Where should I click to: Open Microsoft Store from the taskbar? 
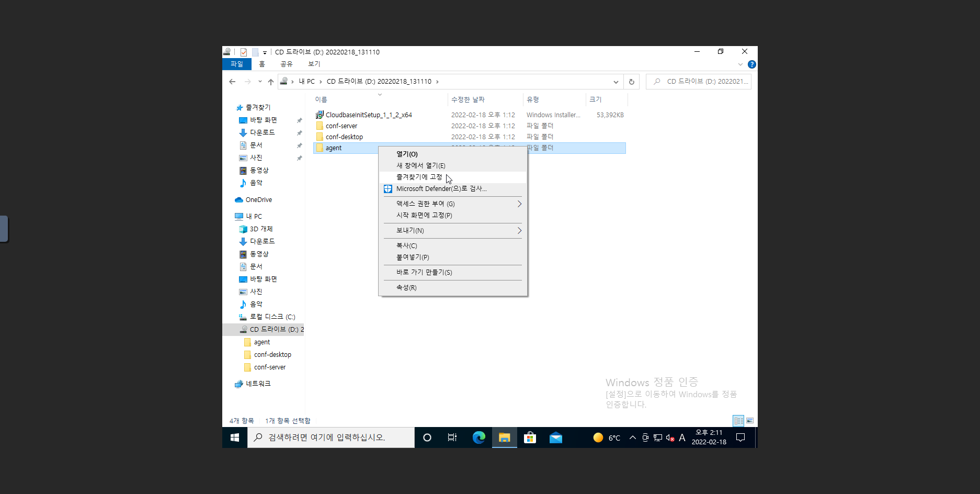(530, 437)
